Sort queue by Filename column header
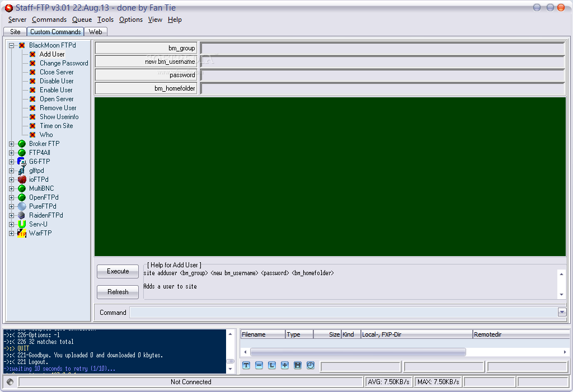This screenshot has height=392, width=573. 263,334
